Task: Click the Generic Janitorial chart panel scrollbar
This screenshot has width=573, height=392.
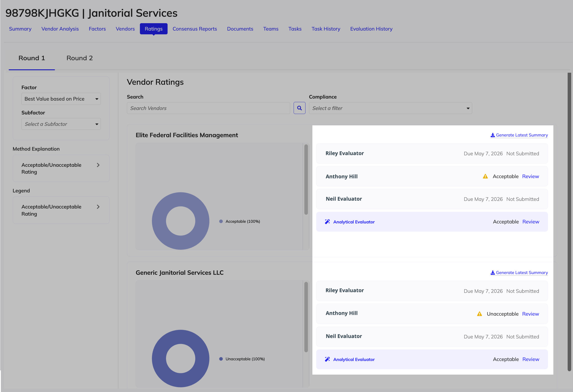Action: [306, 317]
